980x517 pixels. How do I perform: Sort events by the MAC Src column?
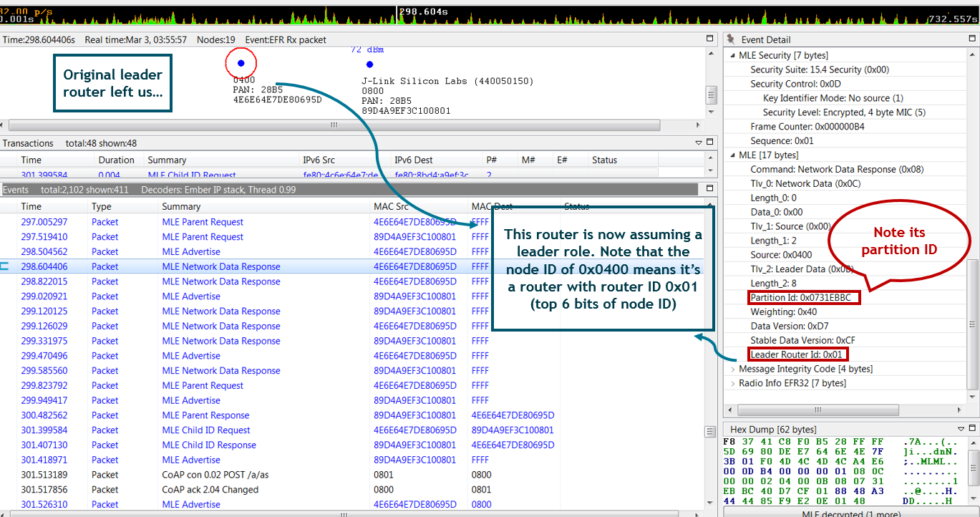click(x=390, y=206)
